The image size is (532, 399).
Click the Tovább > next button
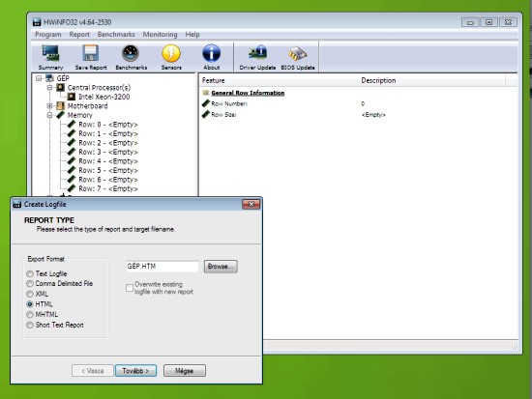[135, 371]
